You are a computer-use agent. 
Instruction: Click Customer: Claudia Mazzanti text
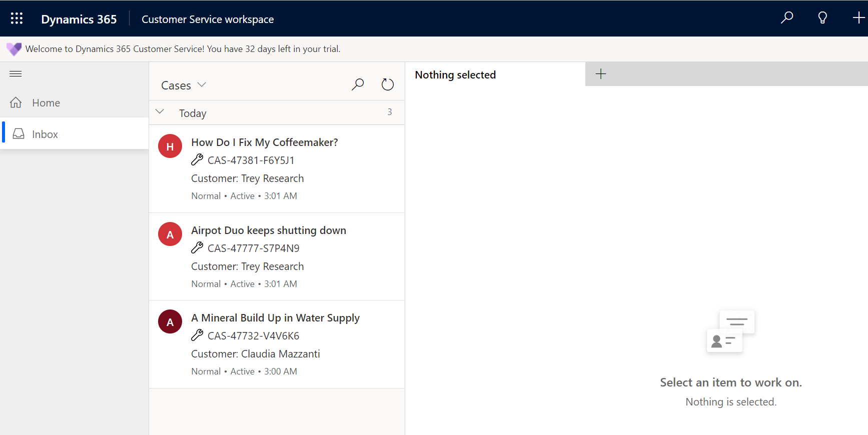tap(256, 354)
